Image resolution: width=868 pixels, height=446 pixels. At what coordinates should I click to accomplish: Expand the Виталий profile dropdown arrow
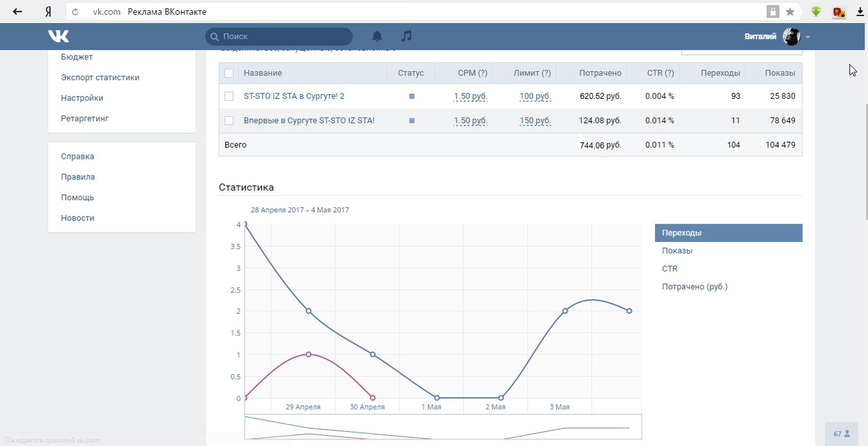(808, 37)
